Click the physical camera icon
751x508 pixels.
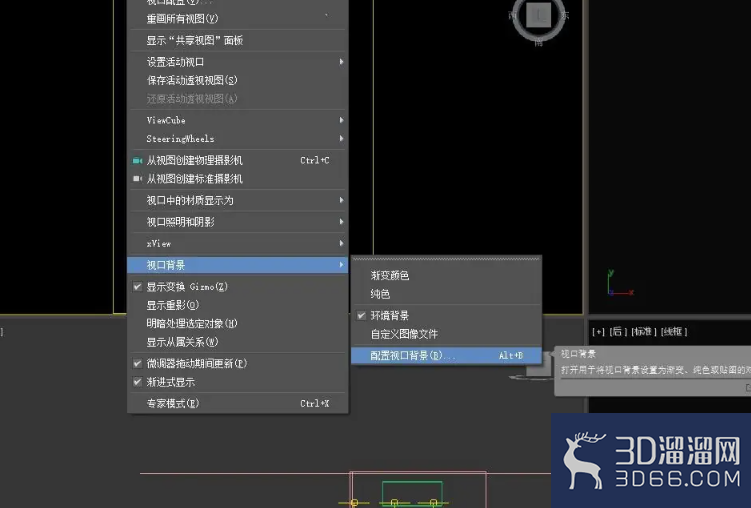tap(137, 160)
